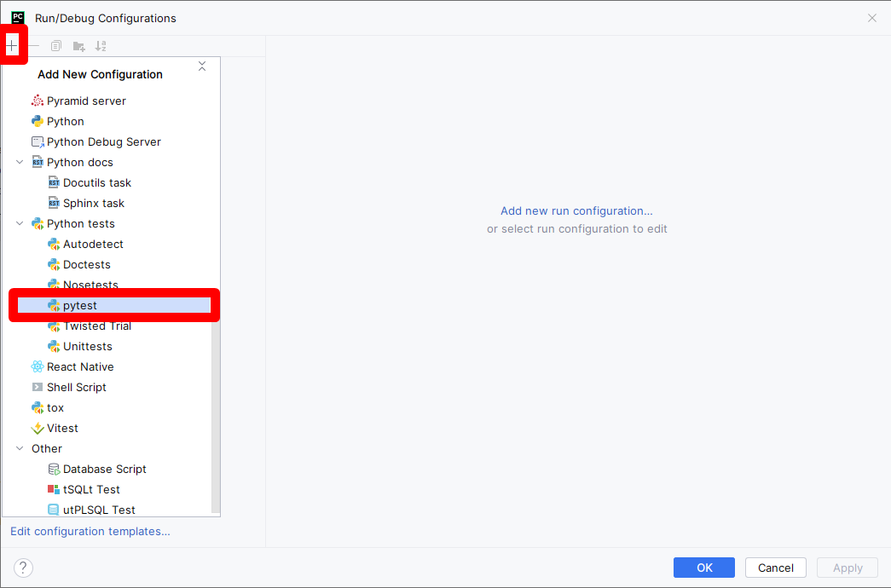This screenshot has width=891, height=588.
Task: Click the Copy Configuration toolbar icon
Action: (55, 45)
